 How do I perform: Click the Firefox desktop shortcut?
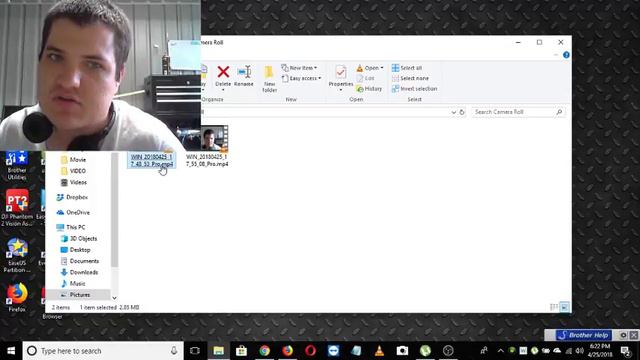(x=17, y=298)
